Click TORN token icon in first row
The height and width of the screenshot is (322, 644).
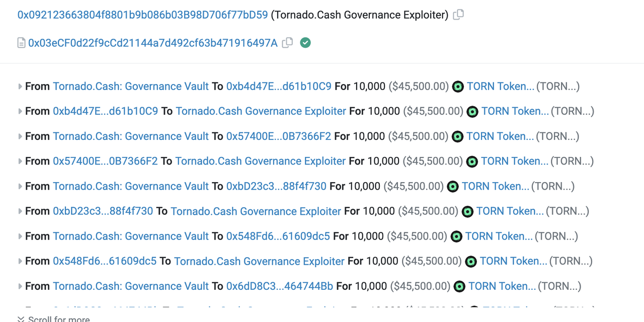tap(457, 87)
